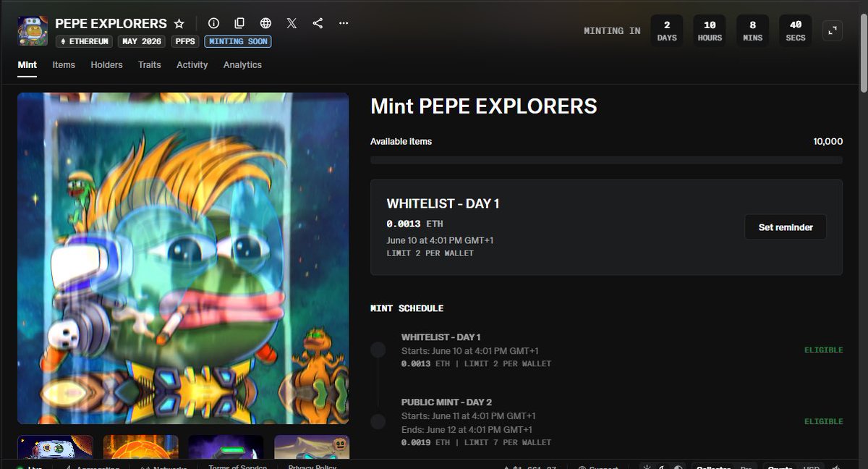Click the large Pepe NFT preview image

tap(183, 258)
